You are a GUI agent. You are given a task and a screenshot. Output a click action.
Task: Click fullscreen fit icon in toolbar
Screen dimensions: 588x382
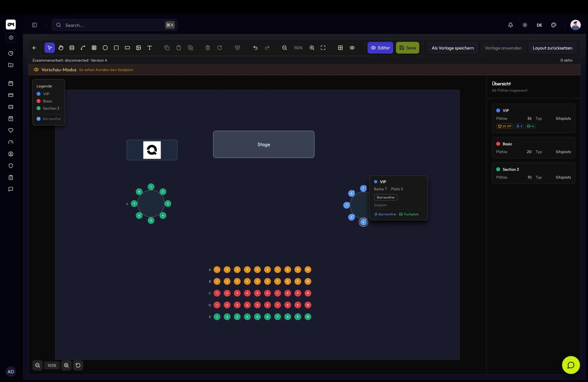click(x=323, y=48)
